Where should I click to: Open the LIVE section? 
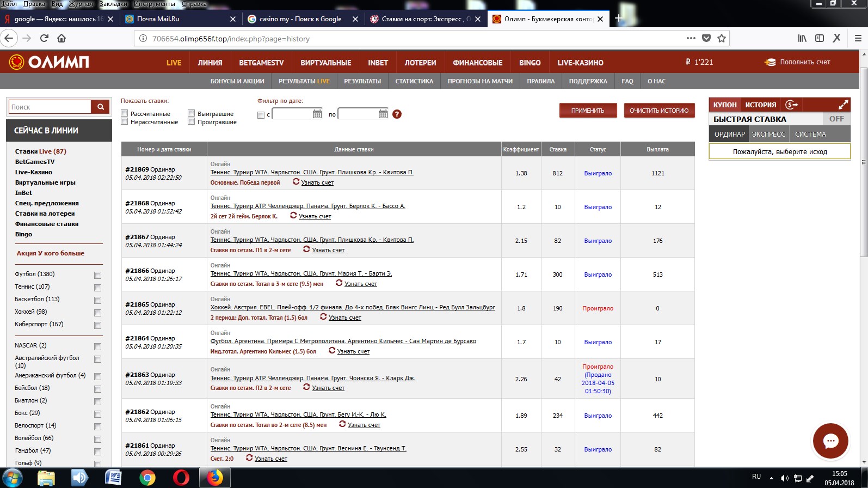[x=174, y=63]
